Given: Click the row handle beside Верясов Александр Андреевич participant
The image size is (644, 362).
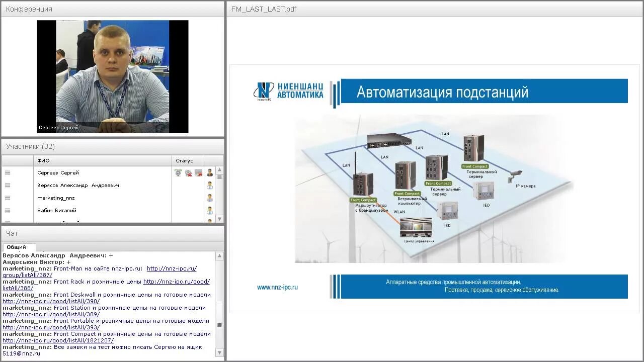Looking at the screenshot, I should pos(8,185).
